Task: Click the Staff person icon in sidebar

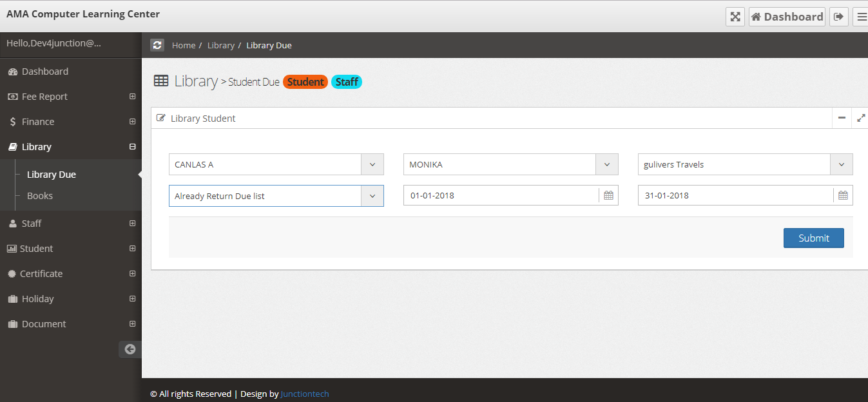Action: point(13,224)
